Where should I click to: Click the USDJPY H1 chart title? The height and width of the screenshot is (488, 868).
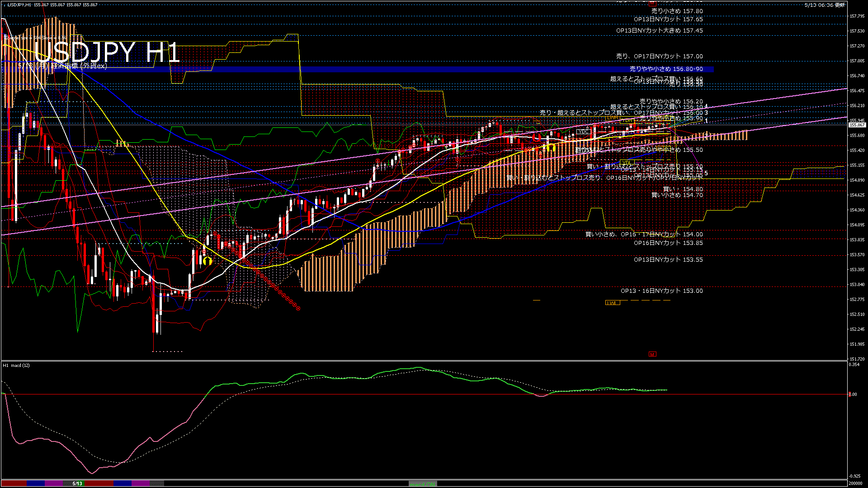(107, 53)
